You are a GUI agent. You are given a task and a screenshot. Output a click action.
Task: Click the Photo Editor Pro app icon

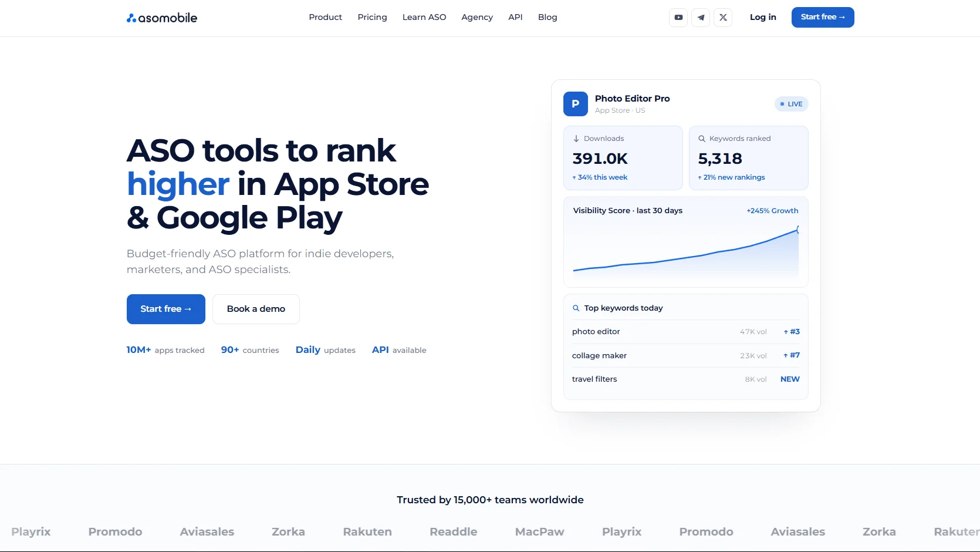[576, 104]
